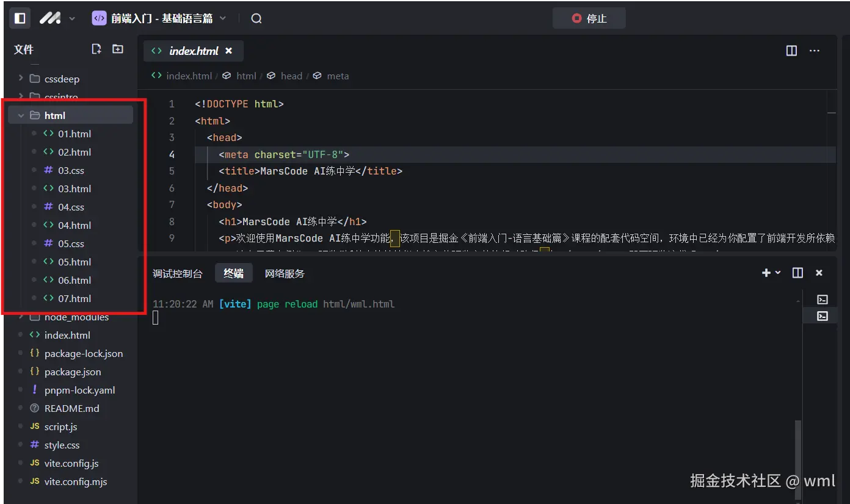Open the editor more options menu
The height and width of the screenshot is (504, 850).
pos(814,51)
